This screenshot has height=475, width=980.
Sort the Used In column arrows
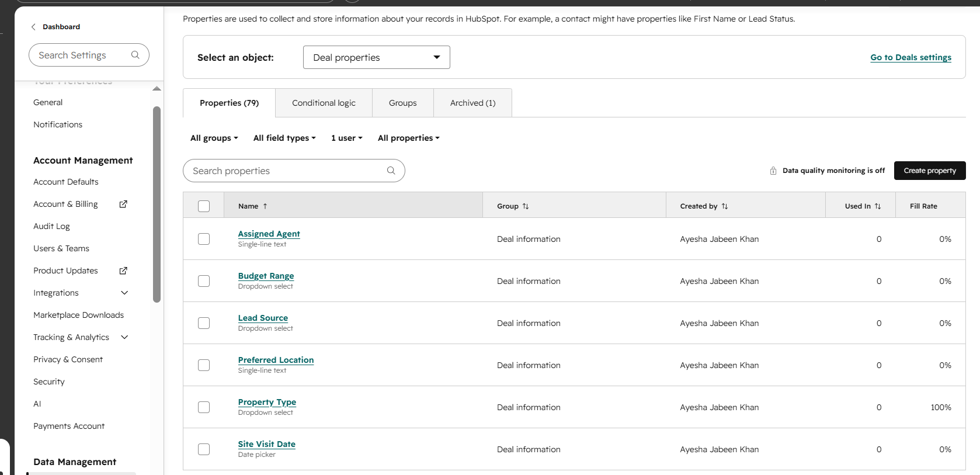click(878, 206)
